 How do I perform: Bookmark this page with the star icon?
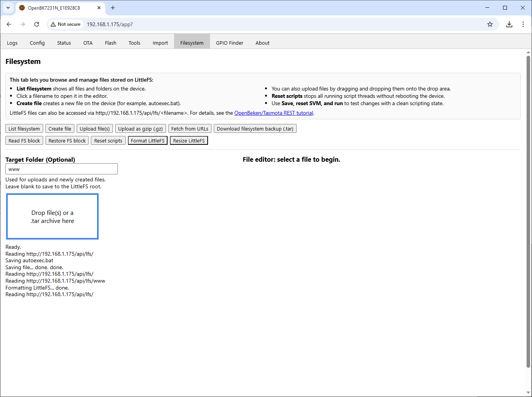coord(490,24)
